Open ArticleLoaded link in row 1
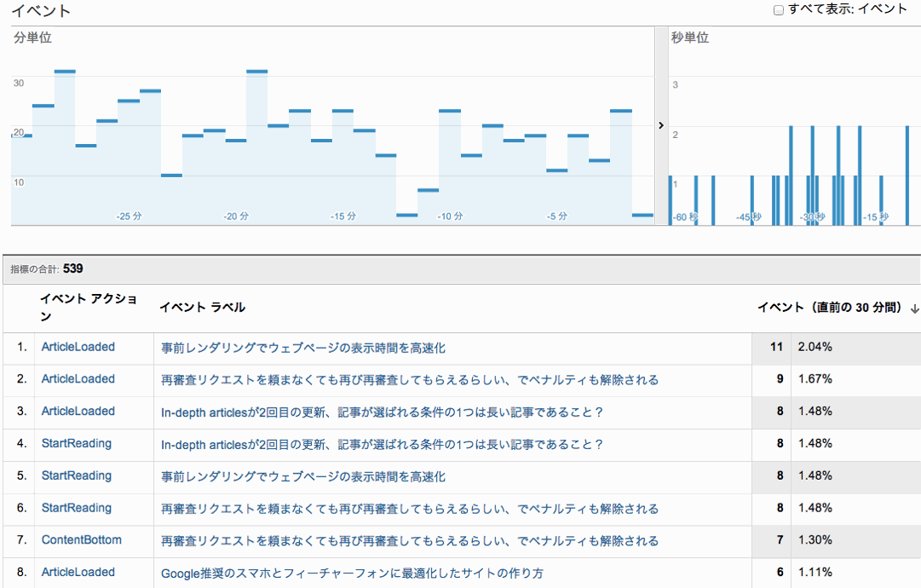Screen dimensions: 921x588 (x=78, y=347)
